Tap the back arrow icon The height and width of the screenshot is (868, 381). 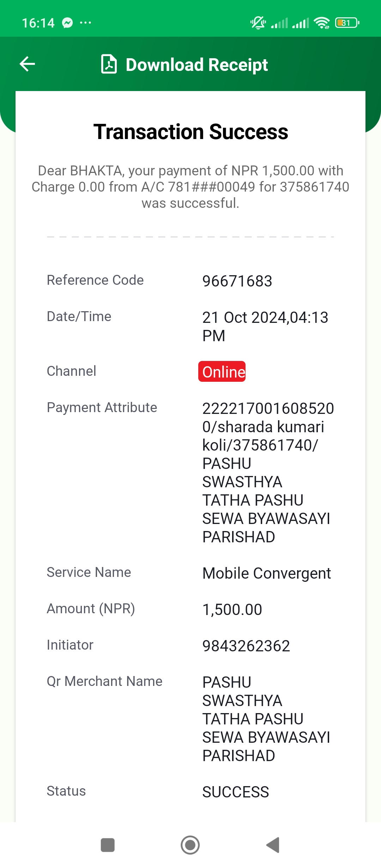[27, 64]
